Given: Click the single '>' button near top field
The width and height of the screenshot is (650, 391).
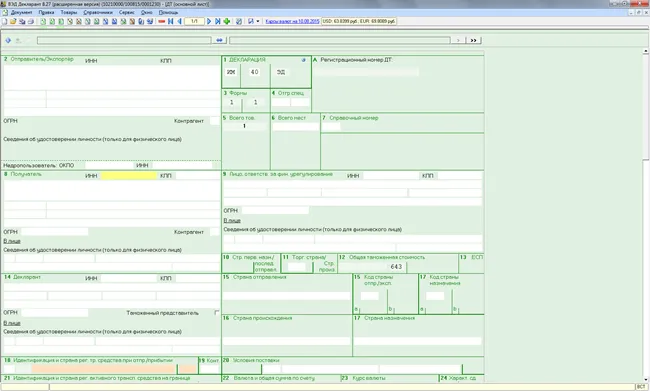Looking at the screenshot, I should click(x=458, y=40).
